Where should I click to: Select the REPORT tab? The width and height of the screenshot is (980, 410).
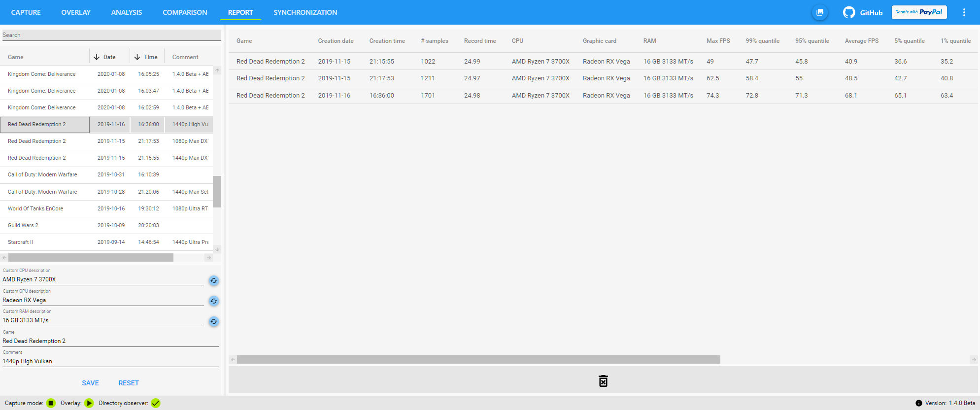coord(240,12)
